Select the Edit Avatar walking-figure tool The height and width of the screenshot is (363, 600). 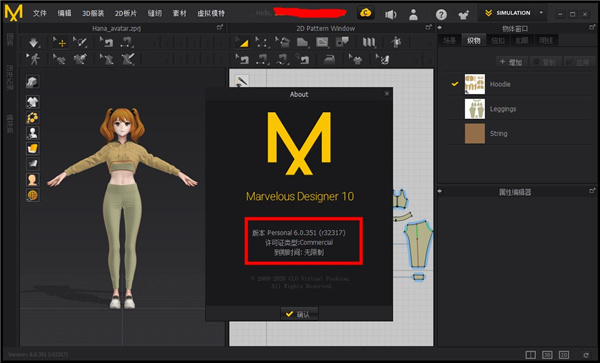tap(33, 59)
